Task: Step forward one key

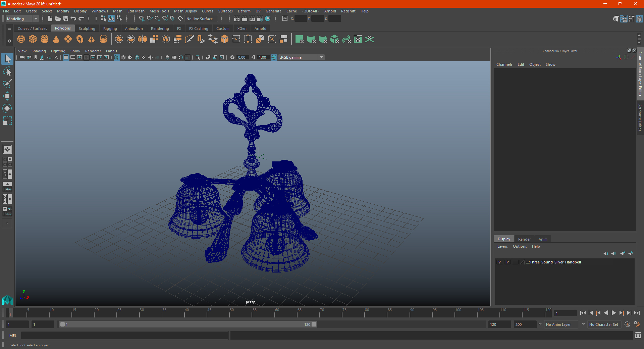Action: click(x=621, y=313)
